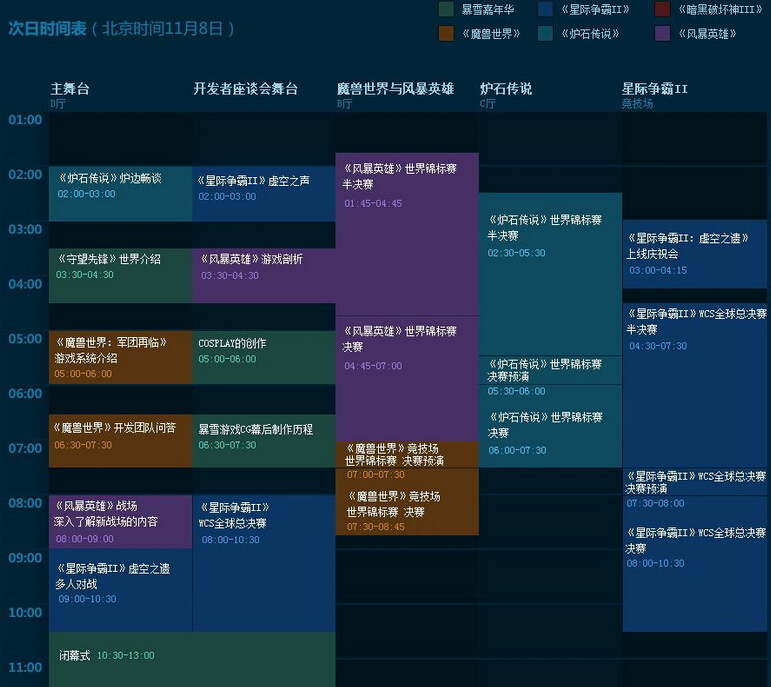Open the 《风暴英雄》战场 08:00-09:00 event

click(x=120, y=521)
